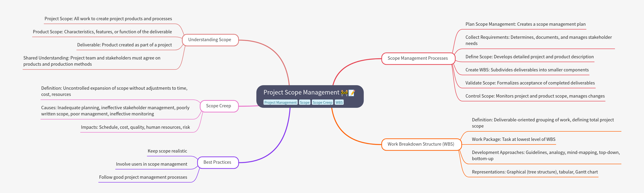Click 'Deliverable: Product created as part of a project'
This screenshot has width=644, height=193.
(125, 45)
